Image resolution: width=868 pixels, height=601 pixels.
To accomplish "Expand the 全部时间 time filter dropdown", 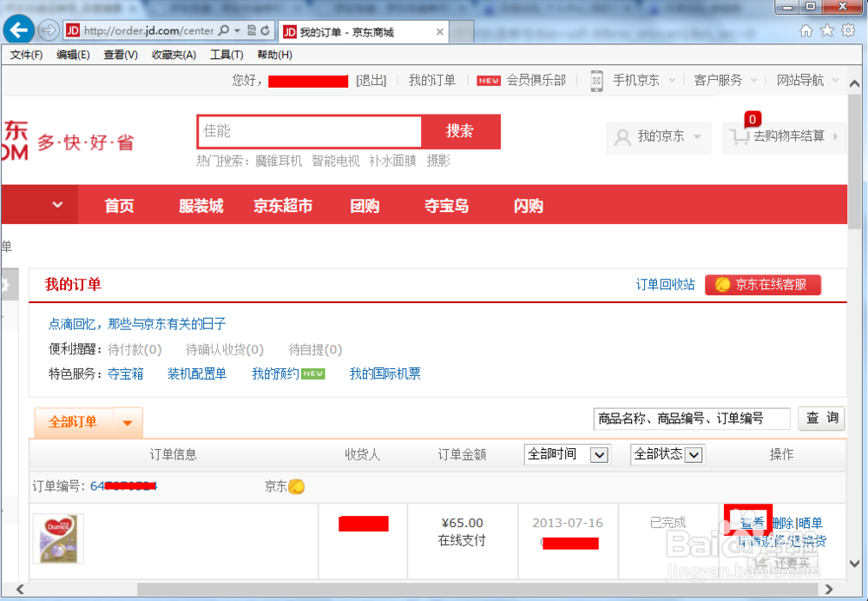I will point(599,453).
